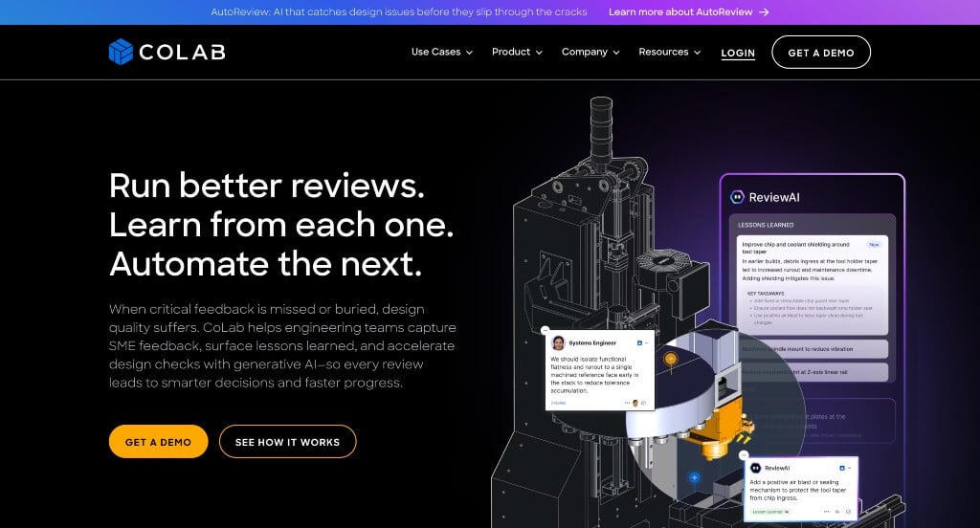The width and height of the screenshot is (980, 528).
Task: Click the 'Learn from each one.' line
Action: 281,225
